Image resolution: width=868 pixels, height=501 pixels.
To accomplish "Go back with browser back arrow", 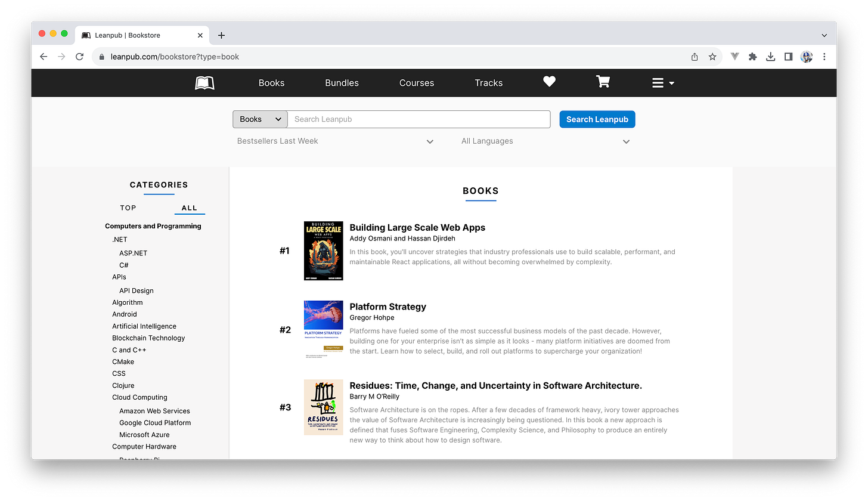I will 44,57.
